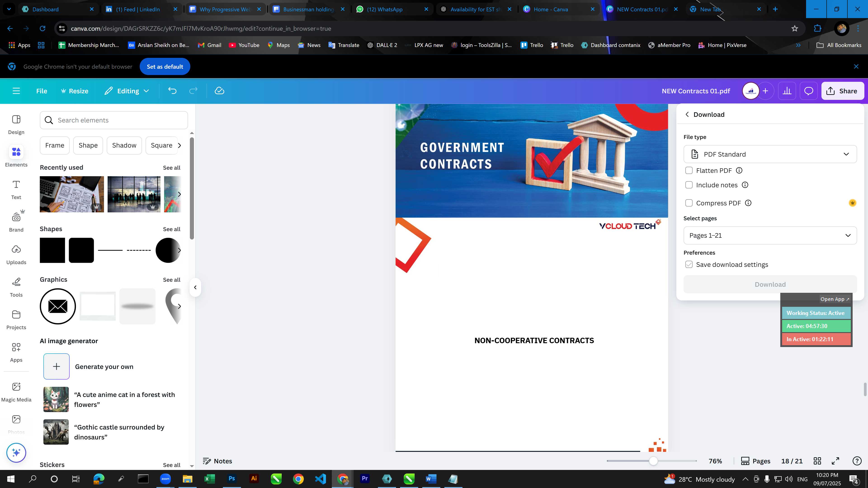This screenshot has width=868, height=488.
Task: Open the Uploads panel
Action: click(x=16, y=255)
